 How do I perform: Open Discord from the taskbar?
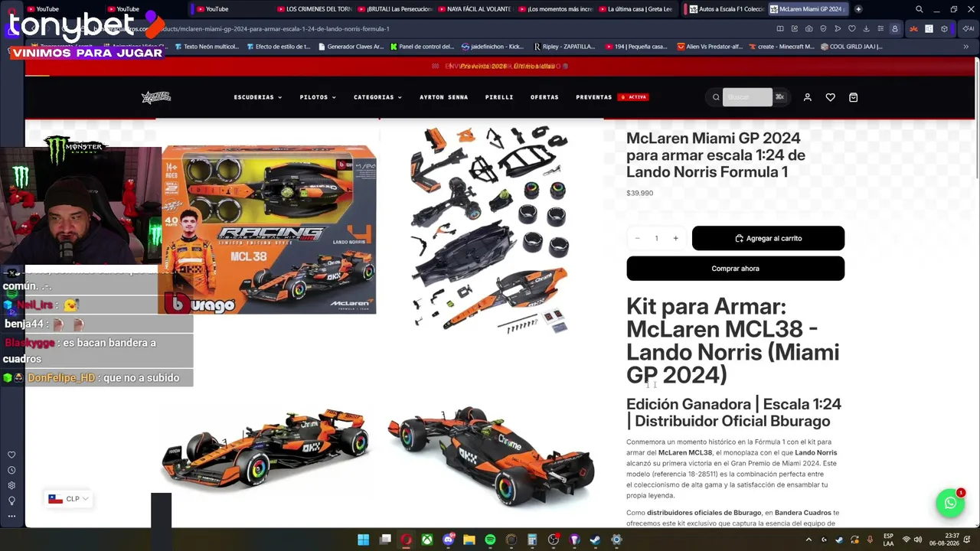[448, 540]
